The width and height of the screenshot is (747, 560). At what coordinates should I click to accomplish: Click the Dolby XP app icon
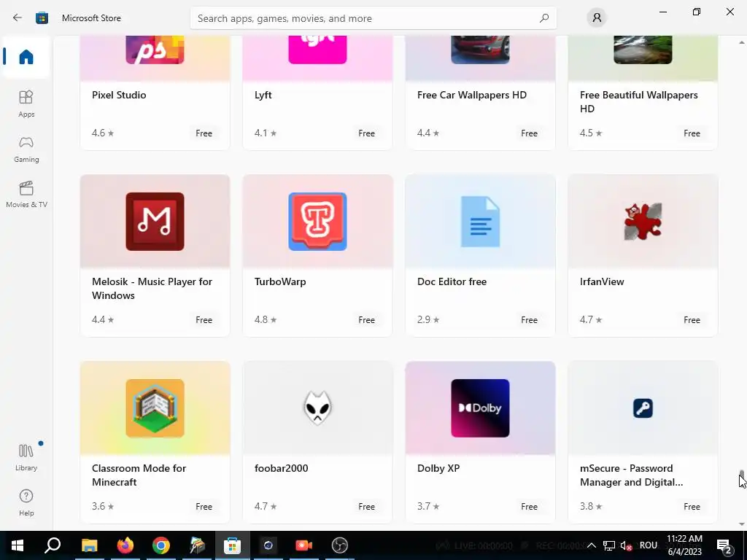480,408
